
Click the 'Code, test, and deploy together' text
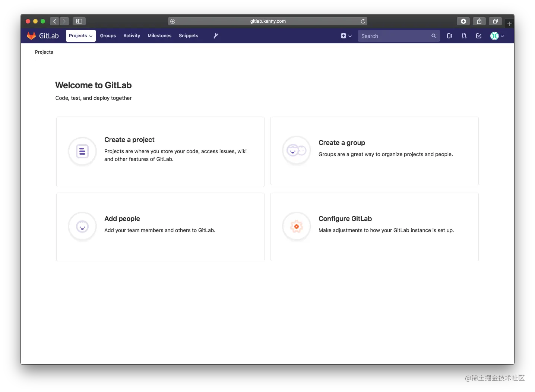click(x=94, y=98)
